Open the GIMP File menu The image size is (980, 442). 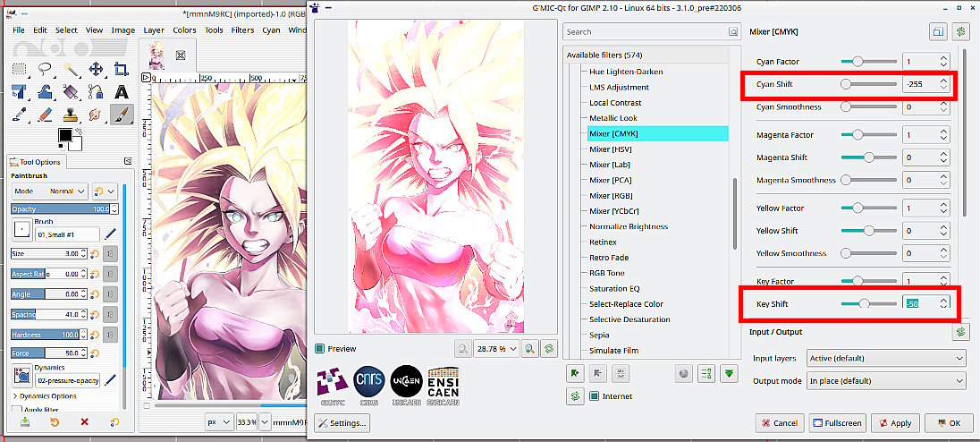[x=19, y=30]
